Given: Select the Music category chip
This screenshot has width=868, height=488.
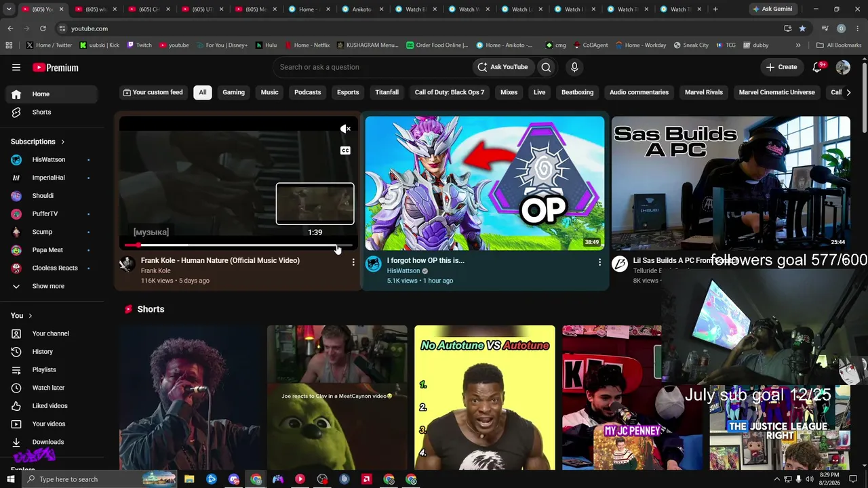Looking at the screenshot, I should tap(270, 92).
